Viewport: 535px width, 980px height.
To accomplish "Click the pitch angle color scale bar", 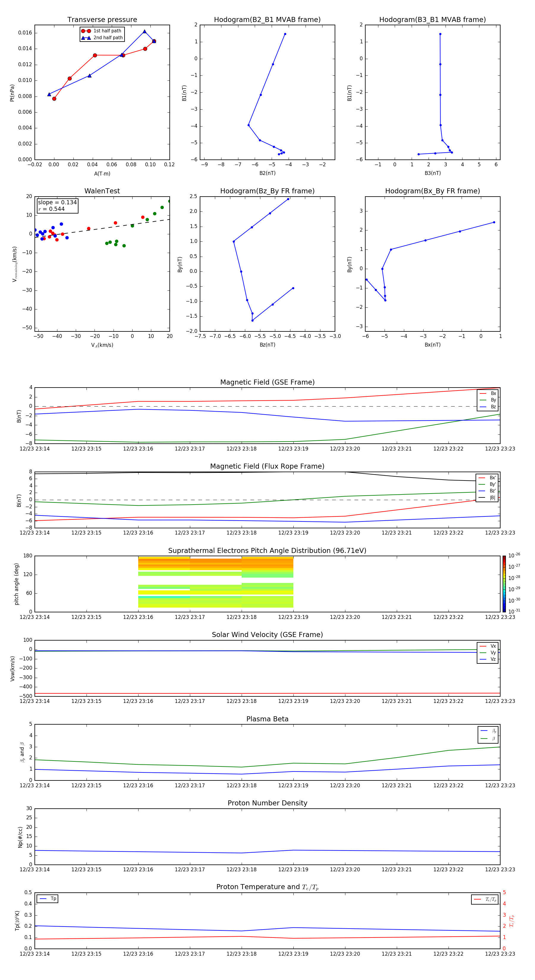I will (504, 584).
